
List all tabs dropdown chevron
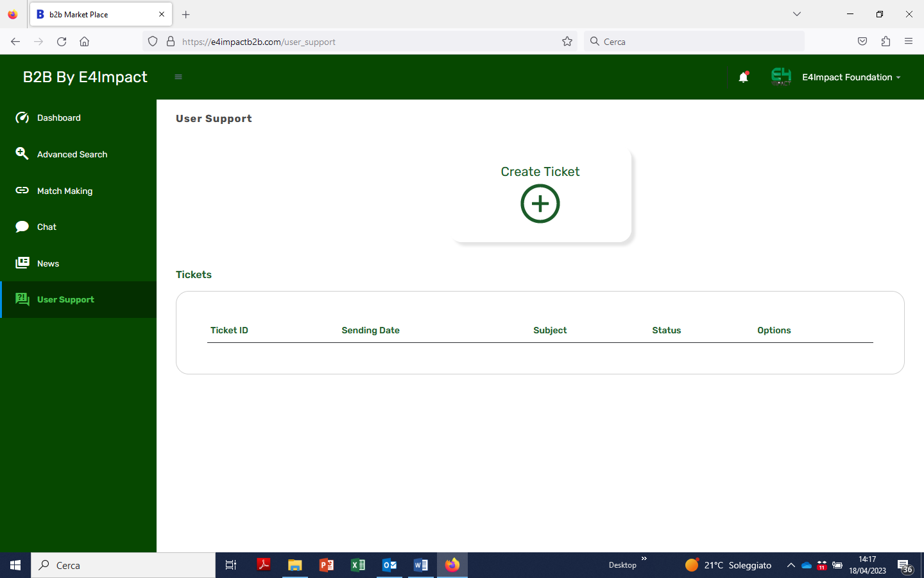pos(797,14)
